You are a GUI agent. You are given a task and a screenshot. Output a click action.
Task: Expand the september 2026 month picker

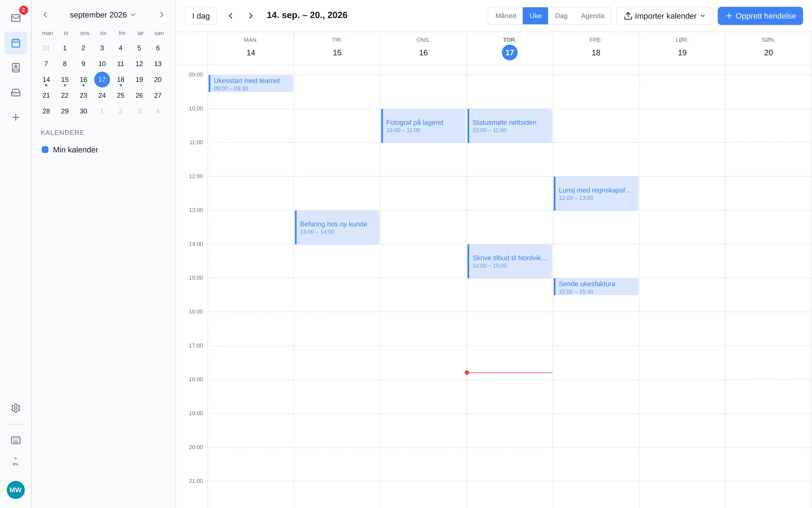point(103,15)
